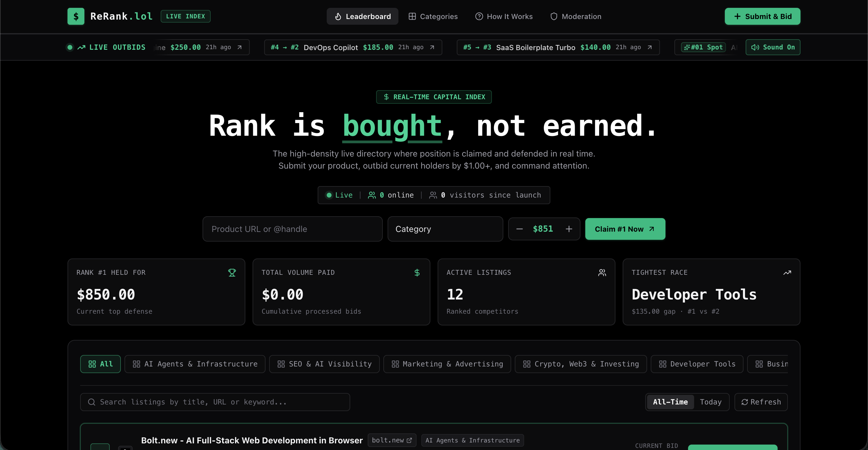Focus the Search listings field
Viewport: 868px width, 450px height.
coord(215,402)
